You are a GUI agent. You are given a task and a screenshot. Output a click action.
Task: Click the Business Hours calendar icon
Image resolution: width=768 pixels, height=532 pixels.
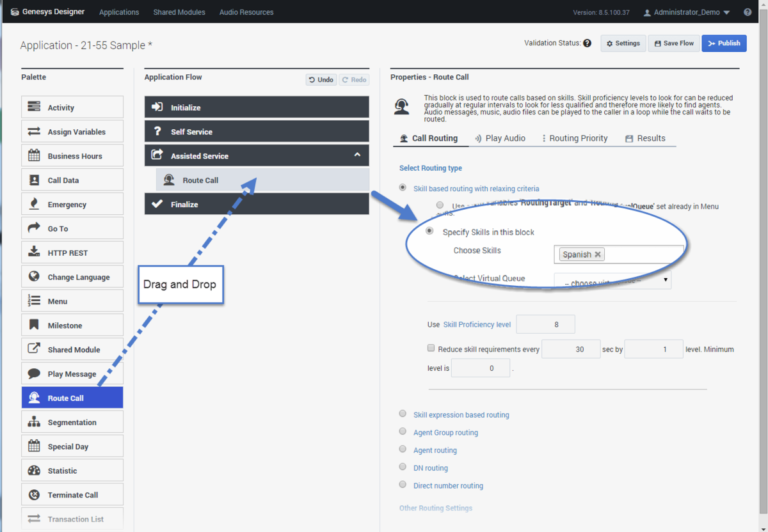coord(35,156)
